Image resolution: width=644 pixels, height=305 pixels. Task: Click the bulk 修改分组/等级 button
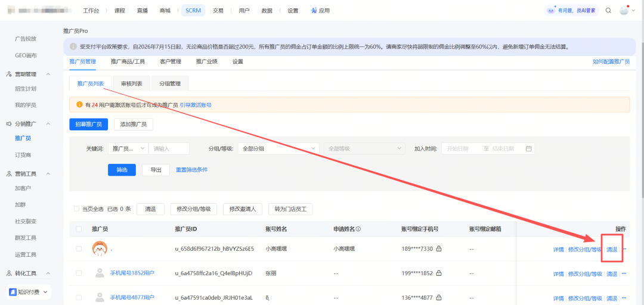(194, 209)
